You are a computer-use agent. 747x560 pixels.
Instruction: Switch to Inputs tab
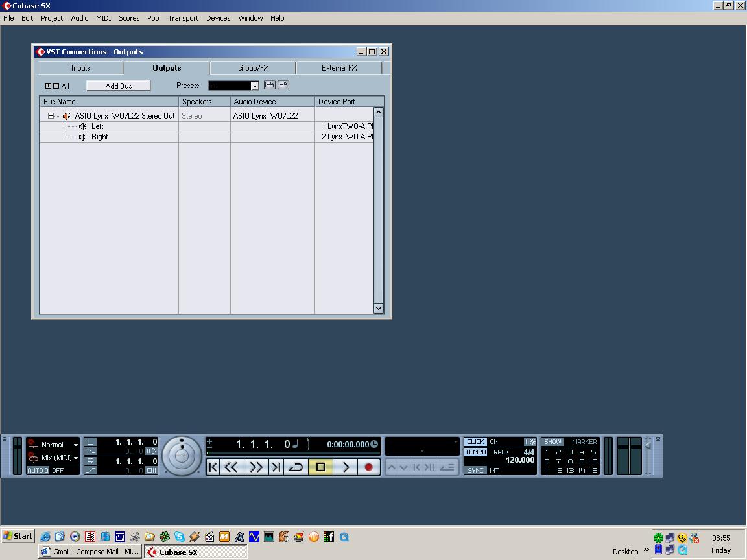[80, 68]
